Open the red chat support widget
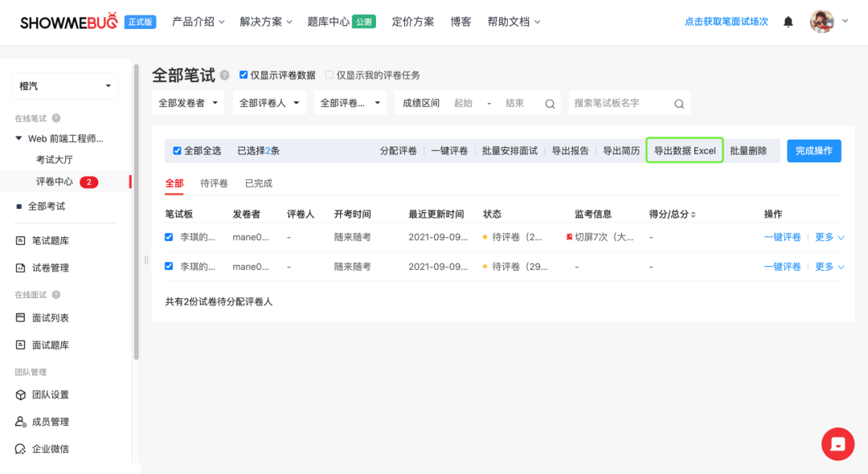The image size is (868, 474). 837,443
